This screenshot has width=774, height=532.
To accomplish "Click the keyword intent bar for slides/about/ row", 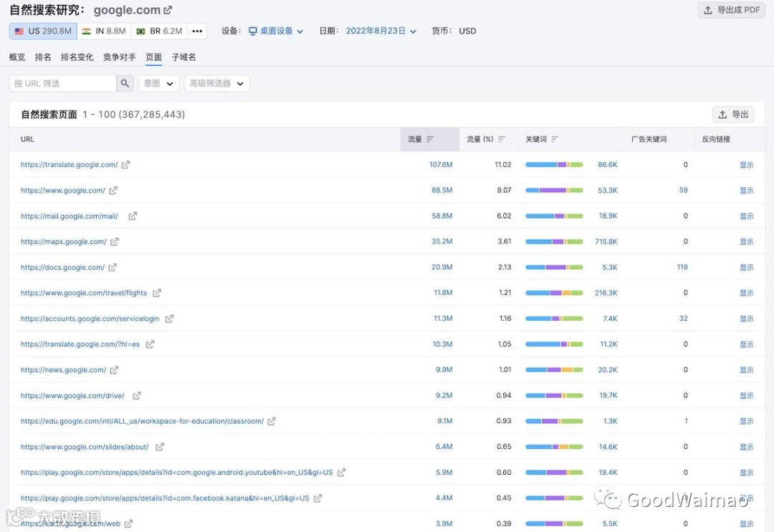I will click(554, 447).
